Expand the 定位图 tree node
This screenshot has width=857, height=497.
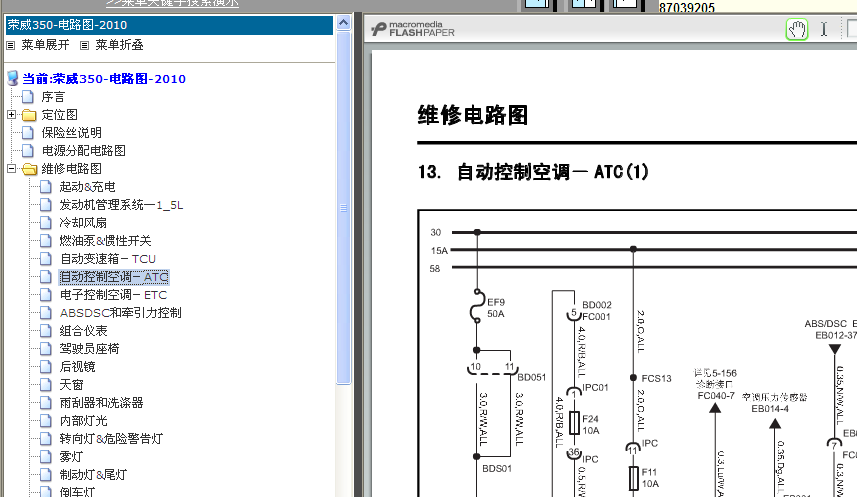(11, 115)
